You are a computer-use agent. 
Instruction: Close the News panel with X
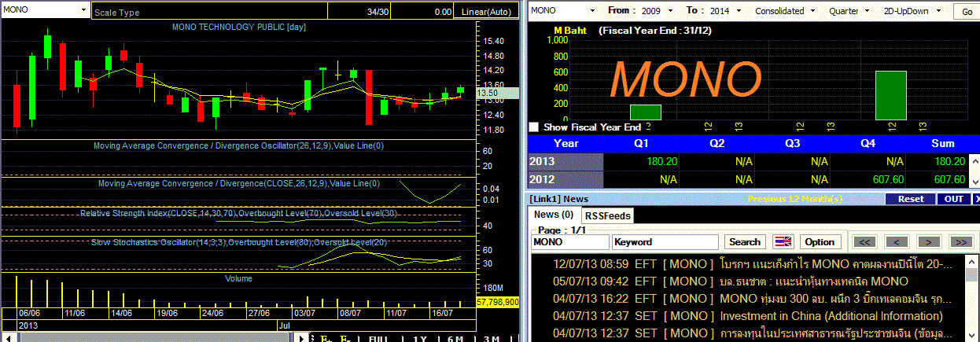click(976, 199)
